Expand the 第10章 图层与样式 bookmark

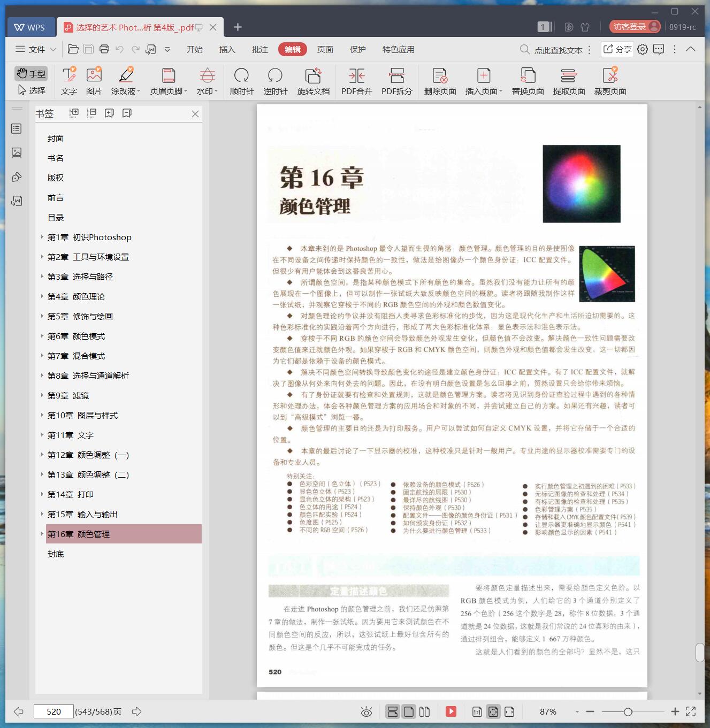coord(42,415)
